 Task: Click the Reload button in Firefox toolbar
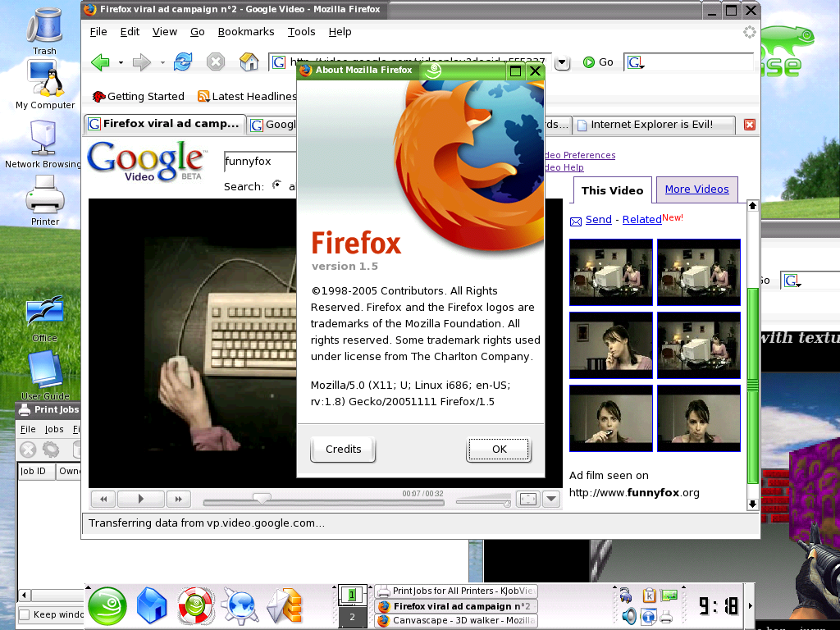pyautogui.click(x=182, y=62)
